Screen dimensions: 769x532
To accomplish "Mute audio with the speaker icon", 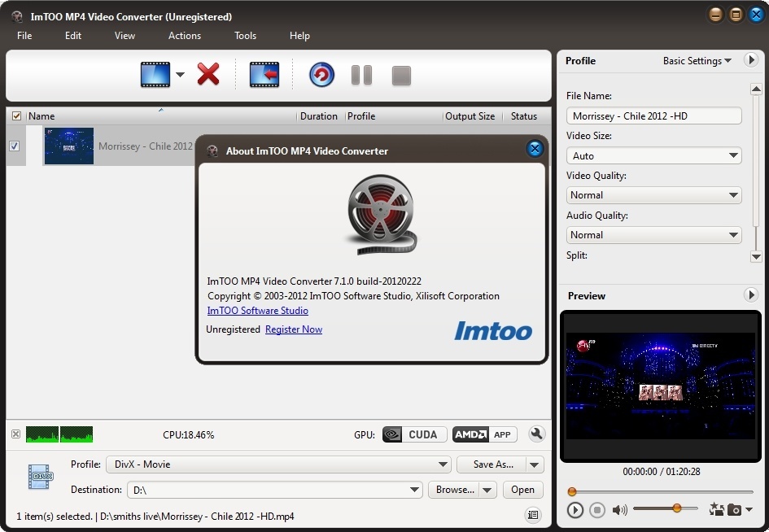I will [620, 510].
